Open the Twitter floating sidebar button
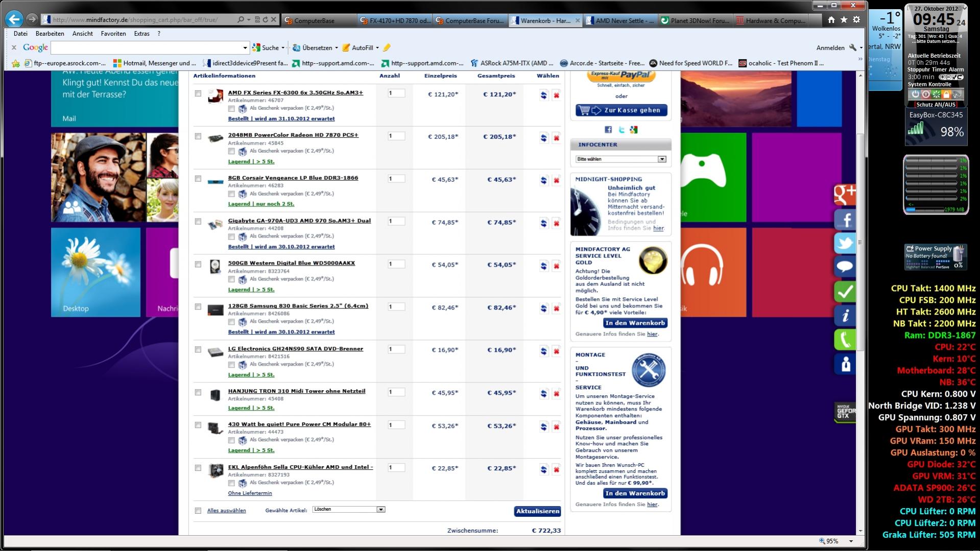The image size is (980, 551). (845, 243)
